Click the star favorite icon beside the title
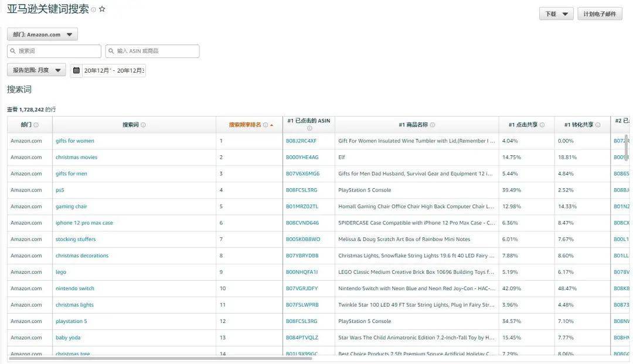This screenshot has width=633, height=364. 102,9
